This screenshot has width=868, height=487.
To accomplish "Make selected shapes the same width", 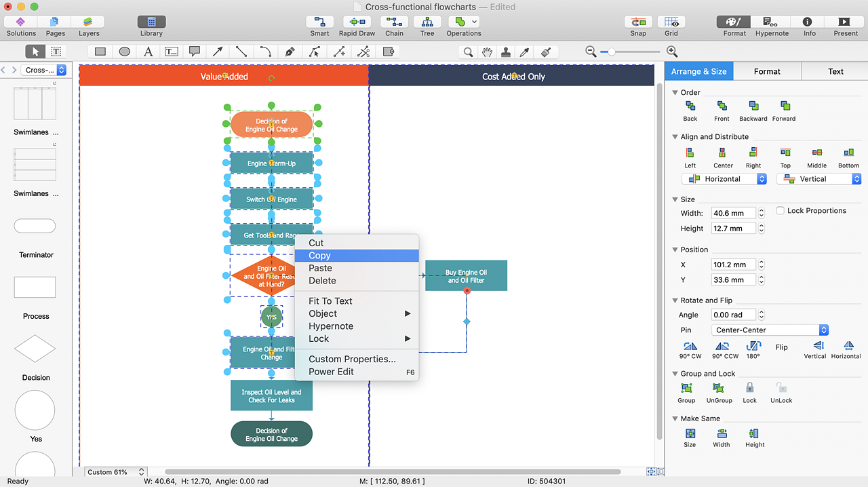I will tap(722, 433).
